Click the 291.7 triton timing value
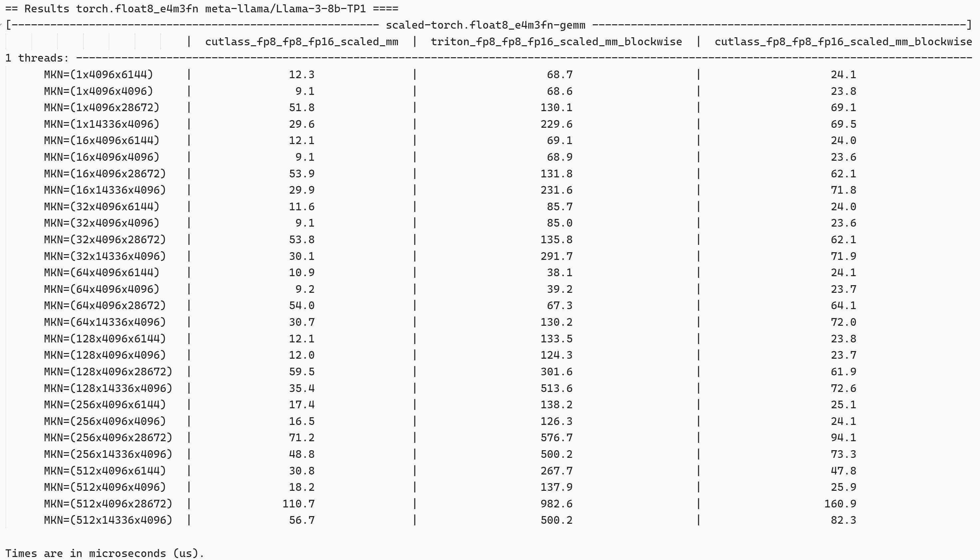The height and width of the screenshot is (560, 980). (556, 256)
